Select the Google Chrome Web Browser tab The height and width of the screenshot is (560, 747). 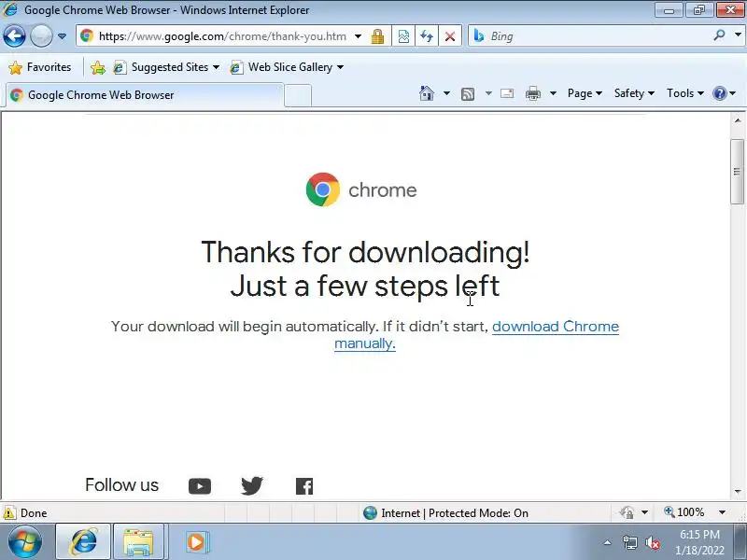pyautogui.click(x=143, y=95)
